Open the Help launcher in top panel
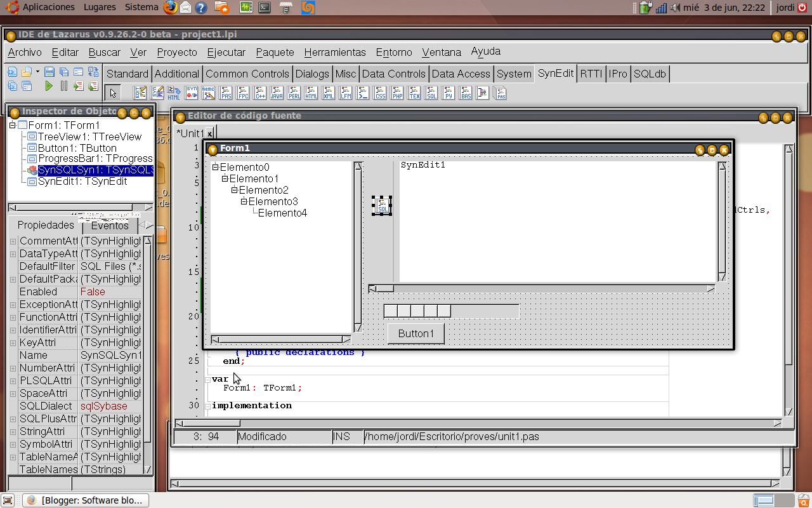The width and height of the screenshot is (812, 508). tap(200, 8)
